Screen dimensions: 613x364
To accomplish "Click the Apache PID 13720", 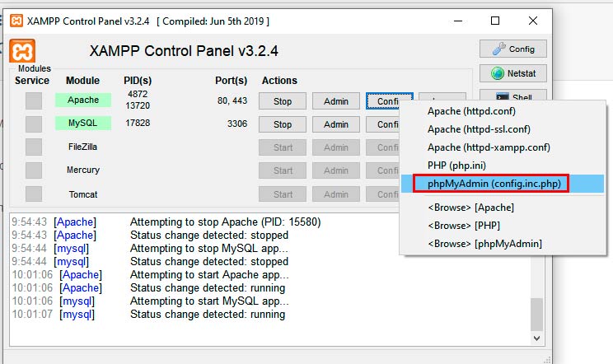I will (x=138, y=106).
